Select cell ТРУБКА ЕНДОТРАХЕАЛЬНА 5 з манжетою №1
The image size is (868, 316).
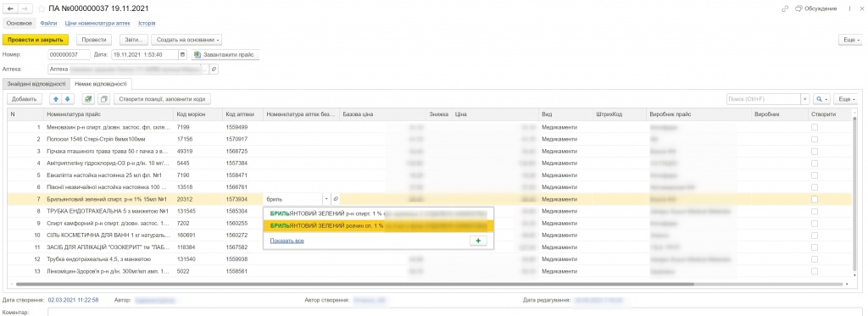pos(108,211)
